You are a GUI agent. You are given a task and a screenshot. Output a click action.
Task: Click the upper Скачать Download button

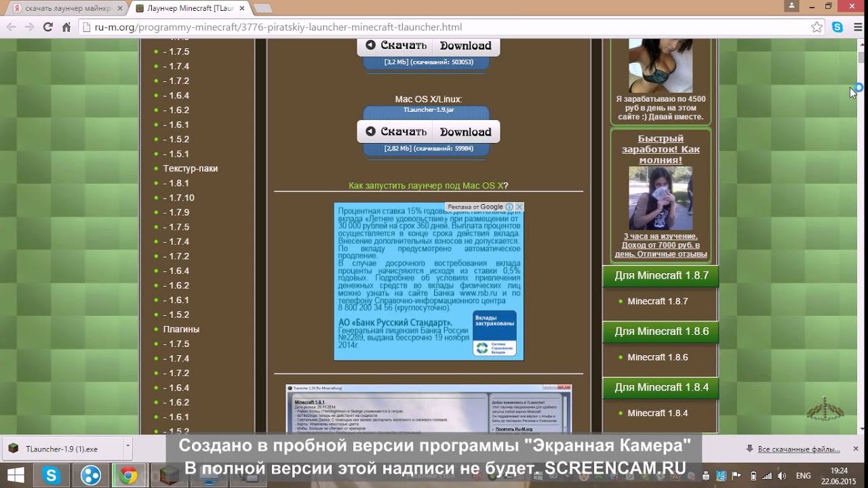pyautogui.click(x=428, y=45)
